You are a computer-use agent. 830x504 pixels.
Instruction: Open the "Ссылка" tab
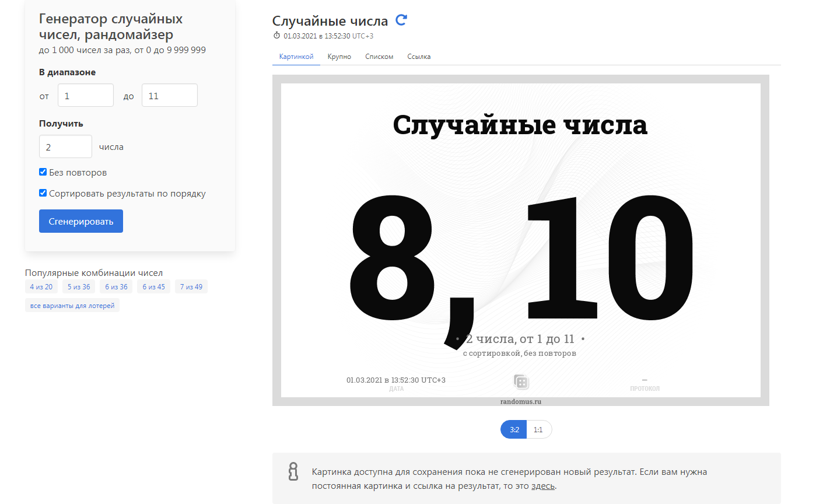click(418, 56)
